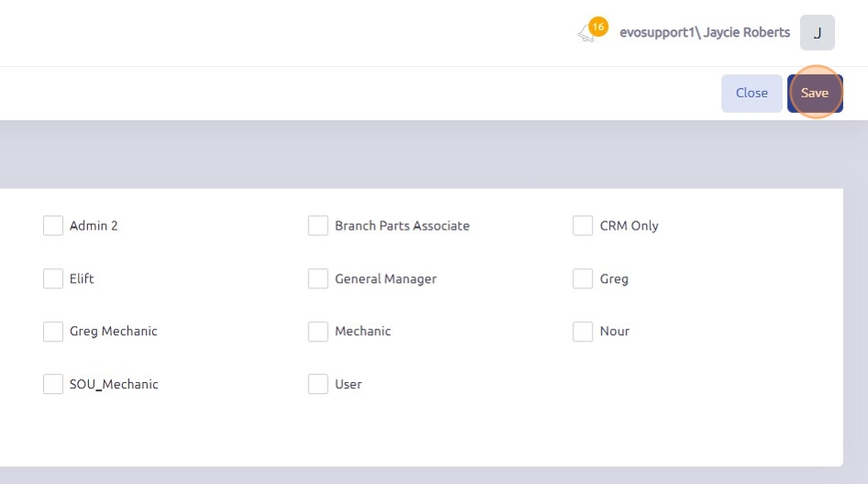Check the Mechanic role checkbox
Viewport: 868px width, 484px height.
pyautogui.click(x=318, y=332)
